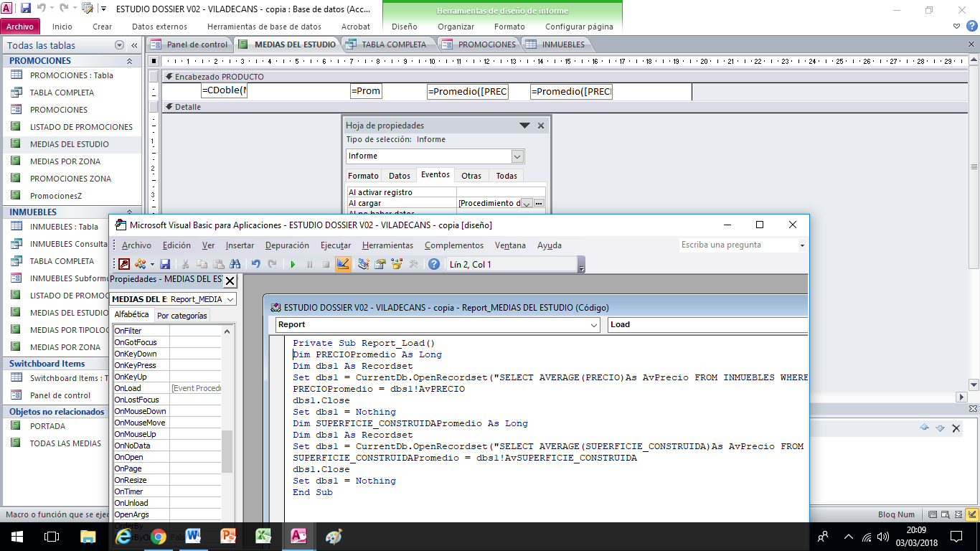Select the OnLoad property row in VBA Properties
Screen dimensions: 980x551
point(167,388)
